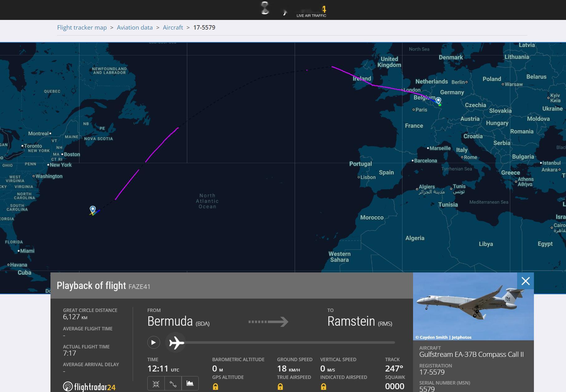Click the 17-5579 breadcrumb text
Screen dimensions: 566x392
point(204,27)
